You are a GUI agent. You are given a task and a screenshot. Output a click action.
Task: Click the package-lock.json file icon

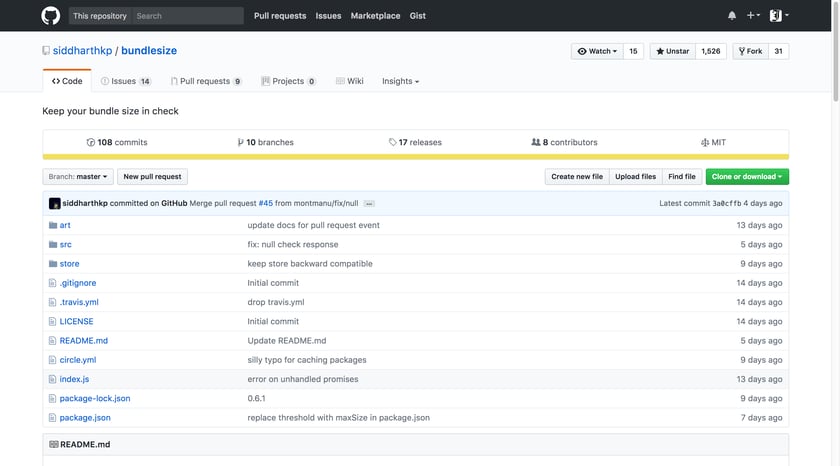(x=52, y=399)
